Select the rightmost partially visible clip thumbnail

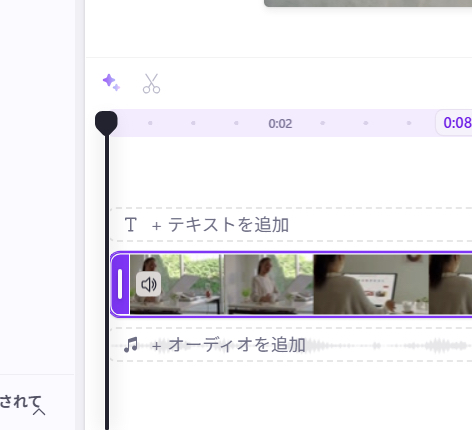click(x=450, y=284)
